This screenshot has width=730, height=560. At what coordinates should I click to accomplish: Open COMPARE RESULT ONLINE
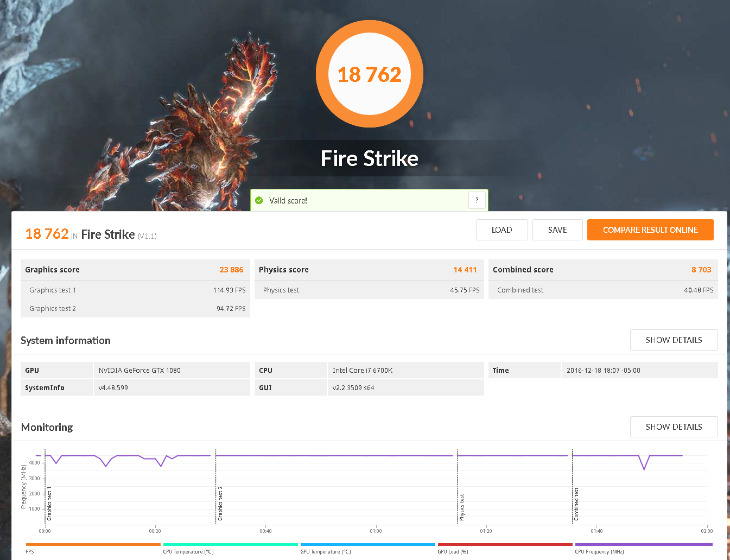point(650,230)
